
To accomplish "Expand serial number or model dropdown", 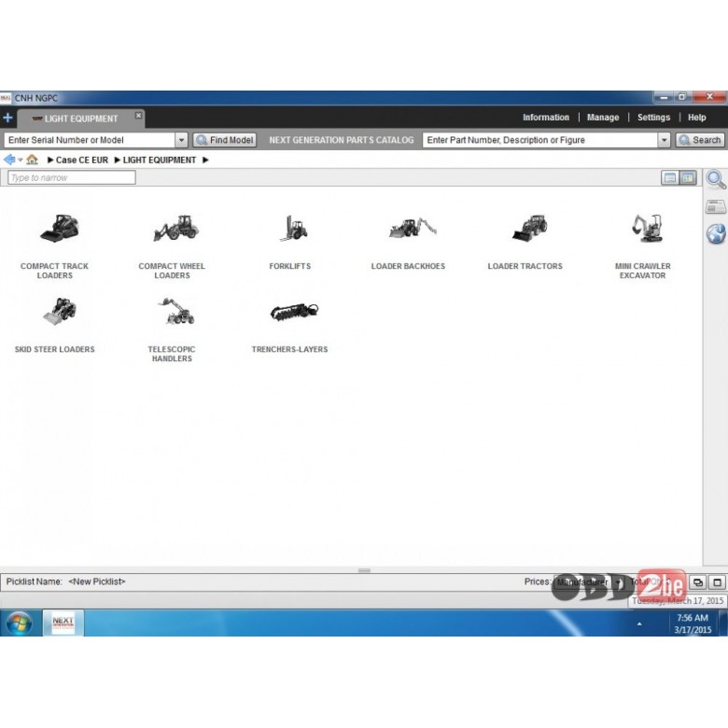I will coord(181,140).
